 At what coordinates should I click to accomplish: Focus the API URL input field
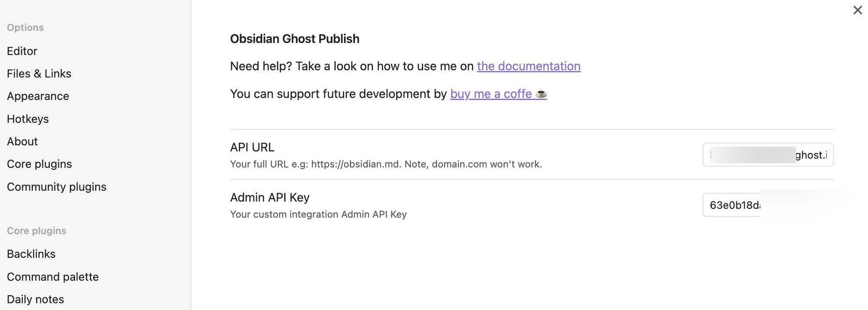[767, 155]
